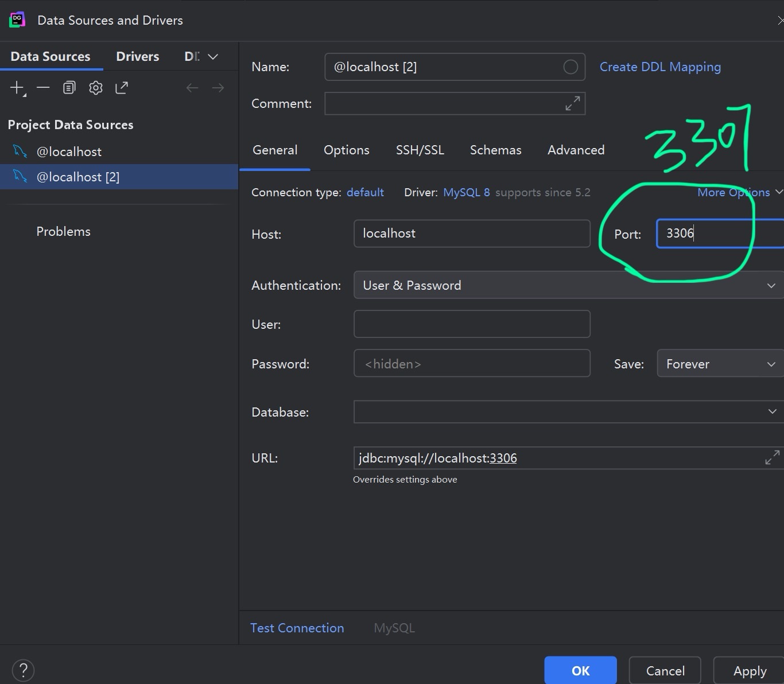The width and height of the screenshot is (784, 684).
Task: Open More Options with its chevron
Action: pyautogui.click(x=779, y=192)
